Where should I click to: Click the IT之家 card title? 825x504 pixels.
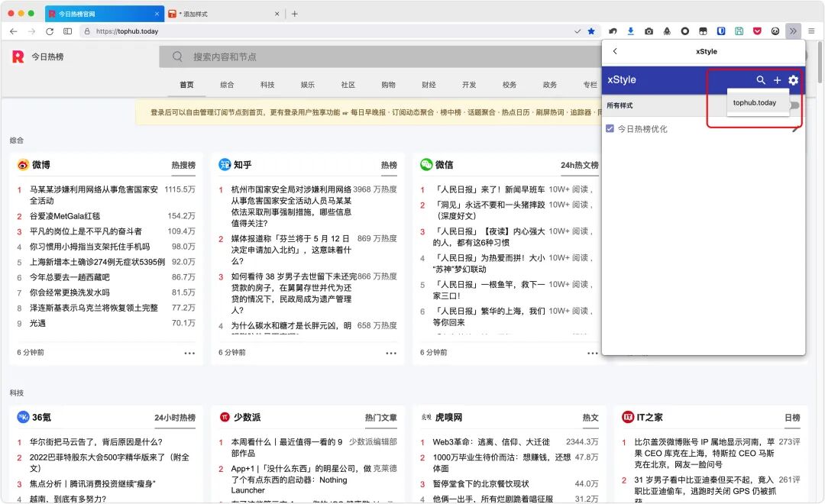650,417
